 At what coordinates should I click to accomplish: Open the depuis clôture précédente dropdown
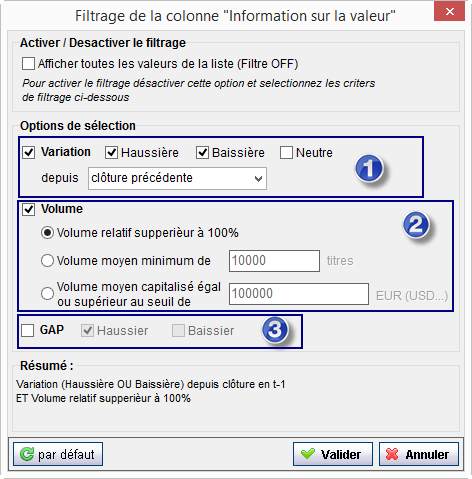pos(177,178)
